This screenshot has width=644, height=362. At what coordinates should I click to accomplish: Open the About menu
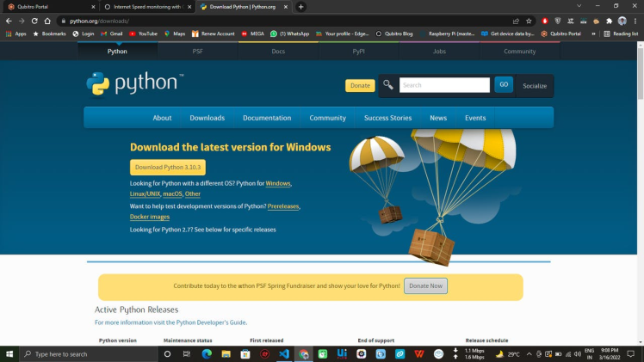click(x=162, y=118)
